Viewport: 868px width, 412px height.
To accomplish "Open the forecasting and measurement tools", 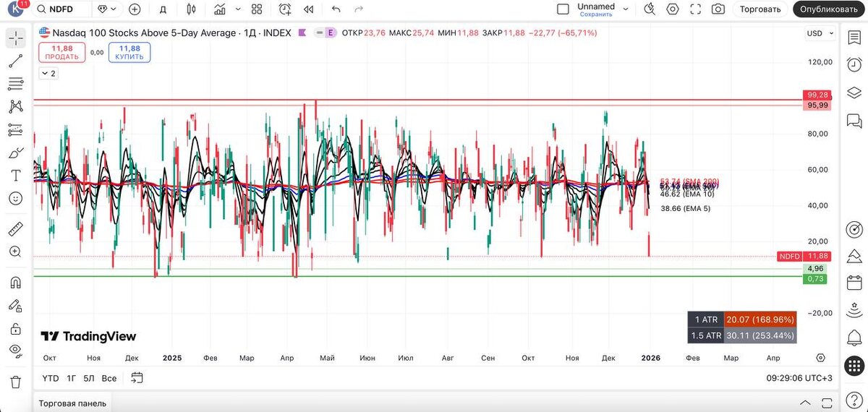I will (15, 130).
